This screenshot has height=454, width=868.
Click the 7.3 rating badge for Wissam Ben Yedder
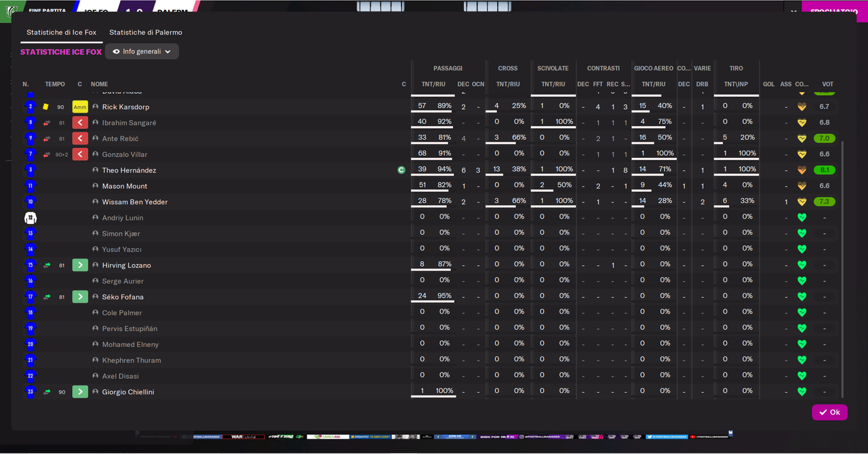pyautogui.click(x=824, y=202)
